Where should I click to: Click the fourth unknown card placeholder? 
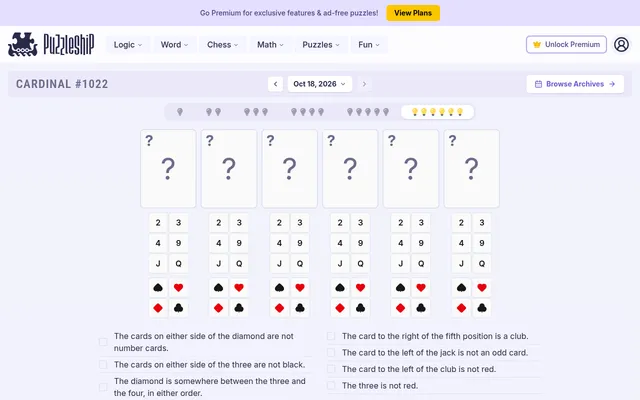350,169
